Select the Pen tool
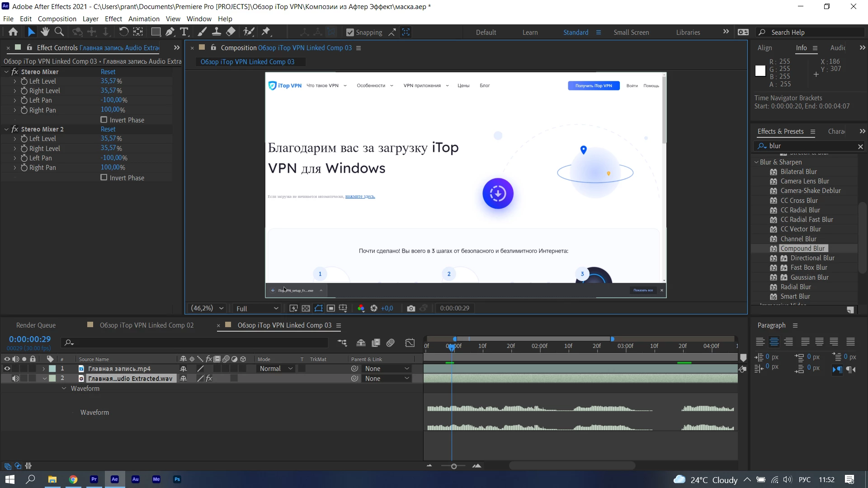868x488 pixels. click(x=170, y=32)
